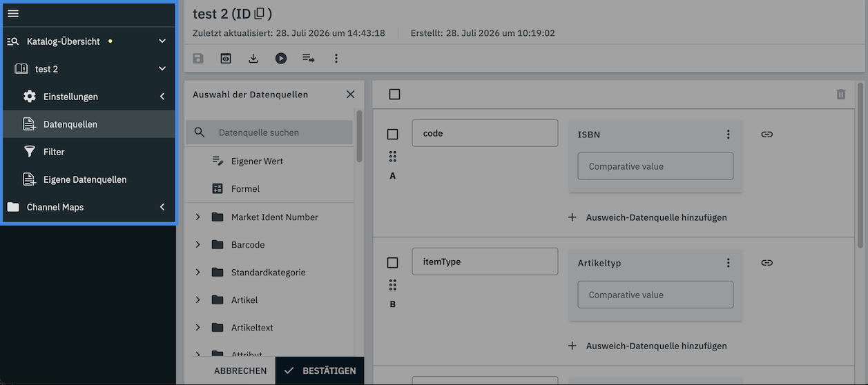This screenshot has height=385, width=868.
Task: Click the ISBN data source label
Action: click(589, 135)
